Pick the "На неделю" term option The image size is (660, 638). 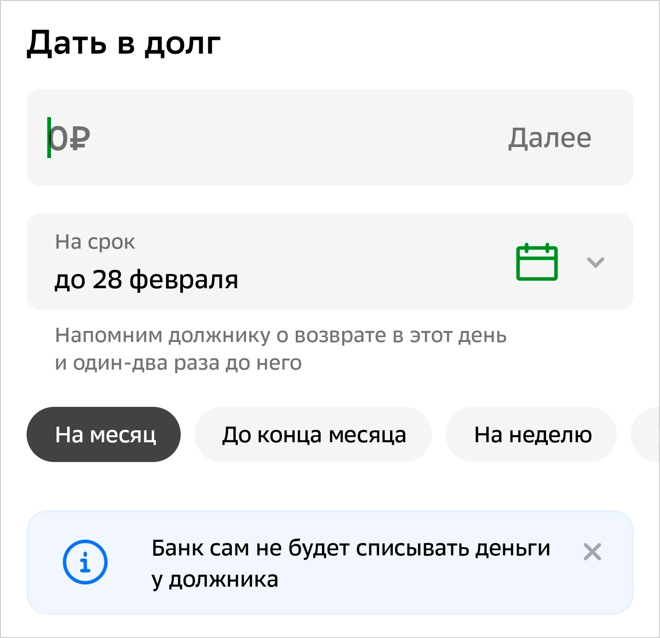pyautogui.click(x=532, y=435)
